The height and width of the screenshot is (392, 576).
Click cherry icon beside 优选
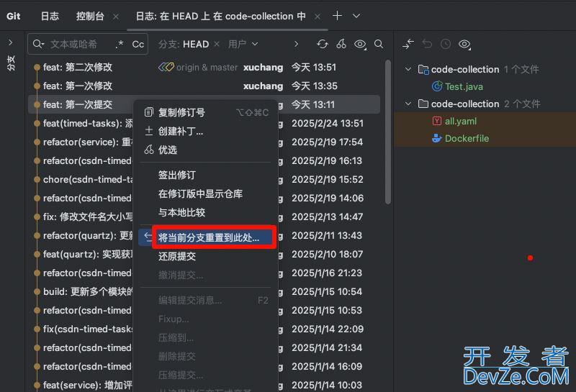point(148,150)
